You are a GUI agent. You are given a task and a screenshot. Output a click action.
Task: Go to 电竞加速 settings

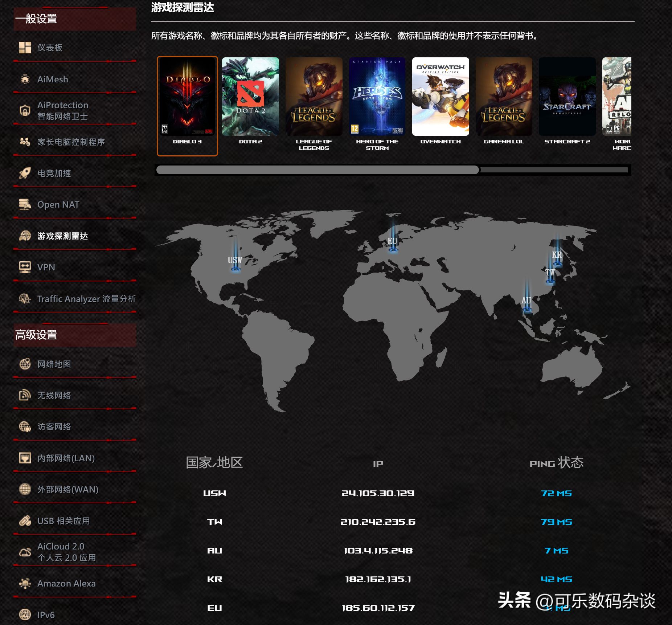54,173
